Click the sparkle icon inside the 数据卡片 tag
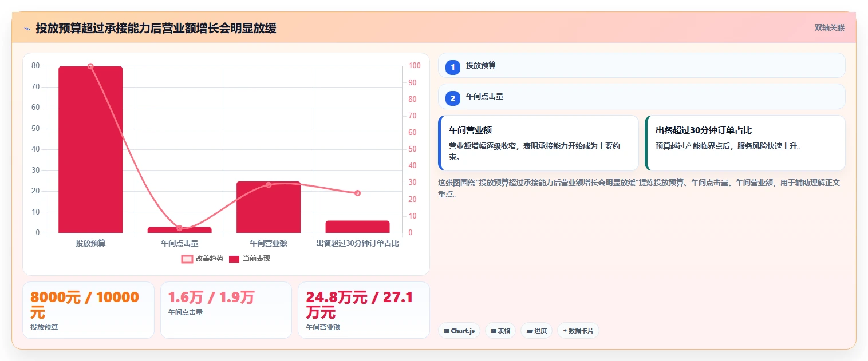This screenshot has width=868, height=361. pyautogui.click(x=565, y=331)
